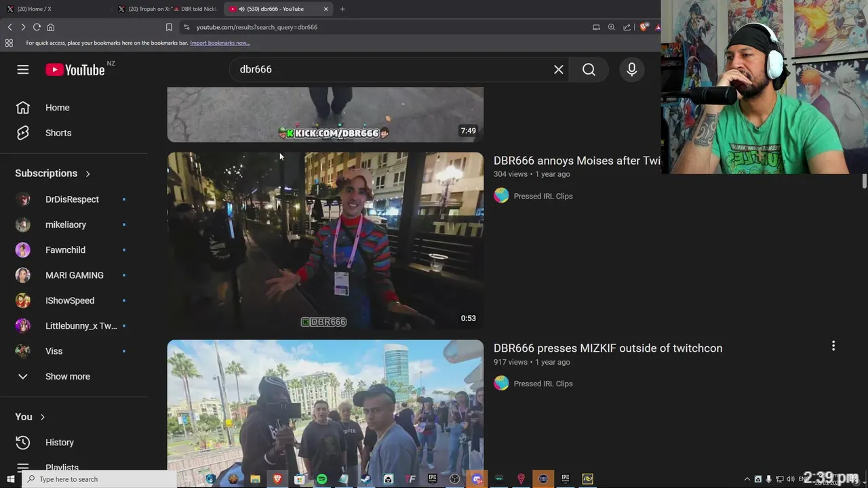Play the 0:53 Moises video thumbnail

[x=325, y=241]
